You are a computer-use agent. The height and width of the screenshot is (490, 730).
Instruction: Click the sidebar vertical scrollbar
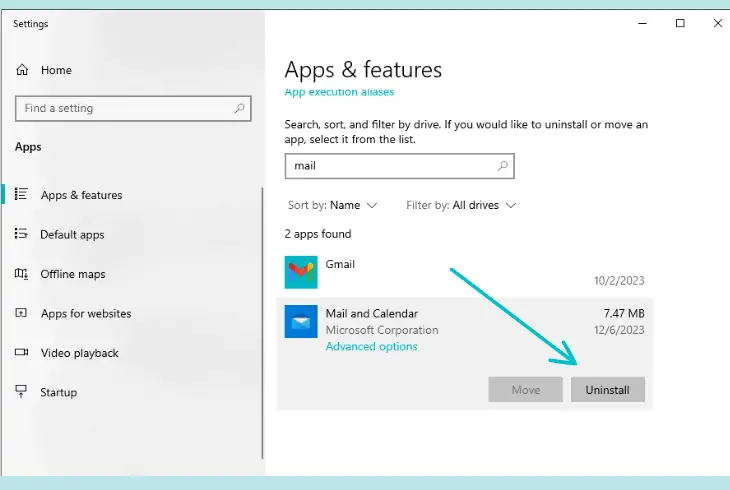click(x=263, y=323)
